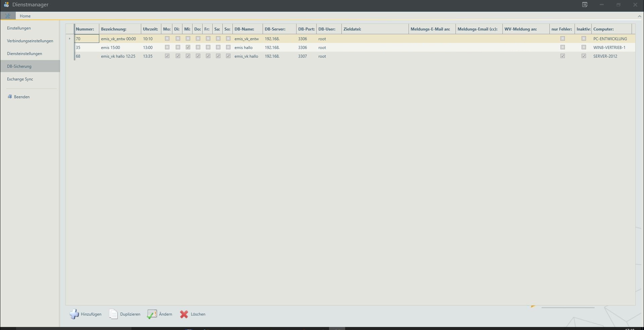Click the Meldungs-E-Mail an column header
The height and width of the screenshot is (330, 644).
point(432,29)
